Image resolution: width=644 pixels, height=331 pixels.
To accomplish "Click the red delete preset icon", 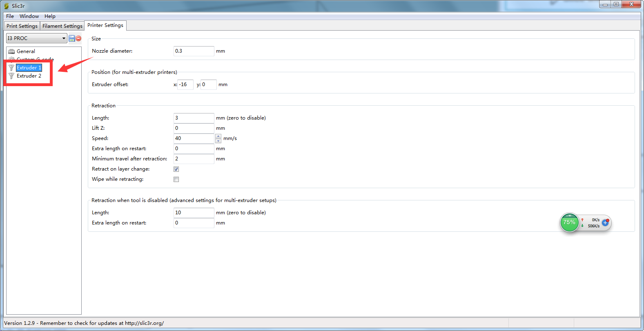I will (x=78, y=38).
